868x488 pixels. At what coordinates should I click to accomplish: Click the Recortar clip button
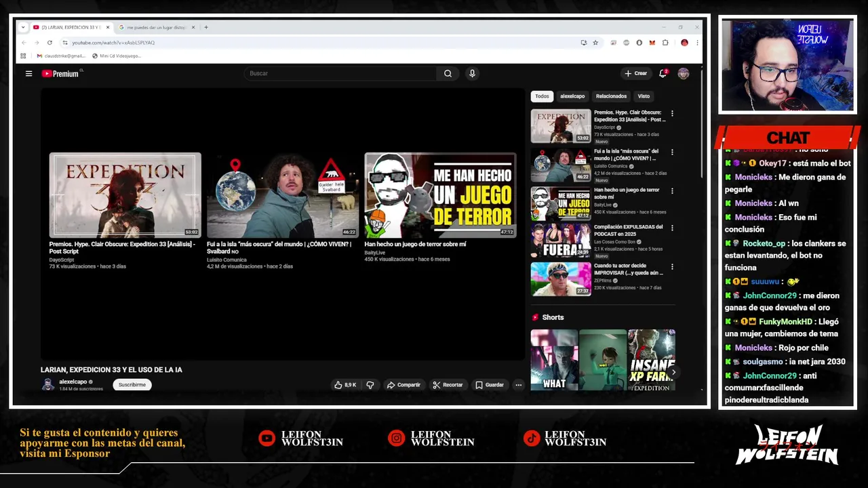point(448,385)
